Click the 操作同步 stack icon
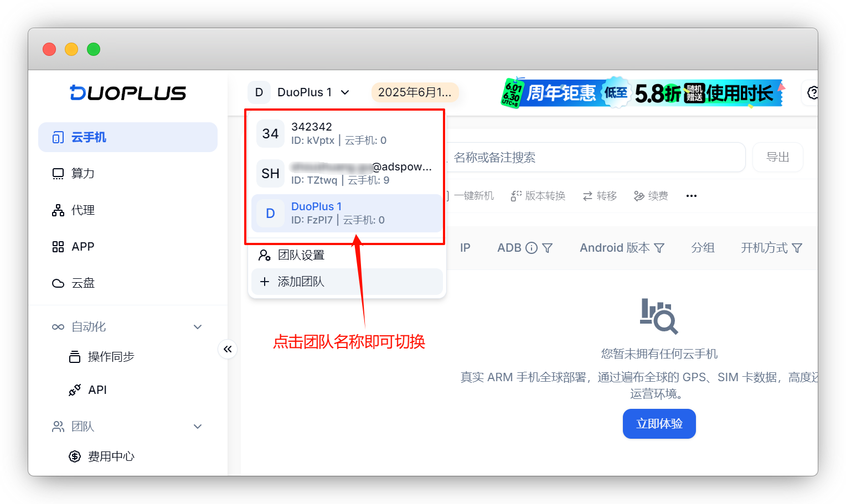Image resolution: width=846 pixels, height=504 pixels. tap(75, 357)
